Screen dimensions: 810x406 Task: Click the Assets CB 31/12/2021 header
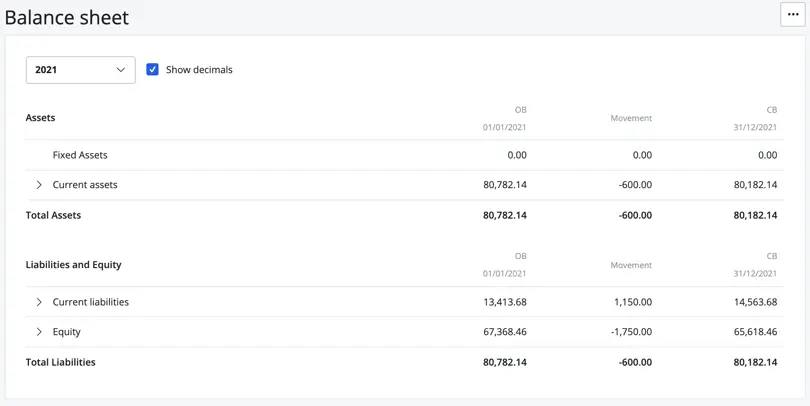coord(755,118)
